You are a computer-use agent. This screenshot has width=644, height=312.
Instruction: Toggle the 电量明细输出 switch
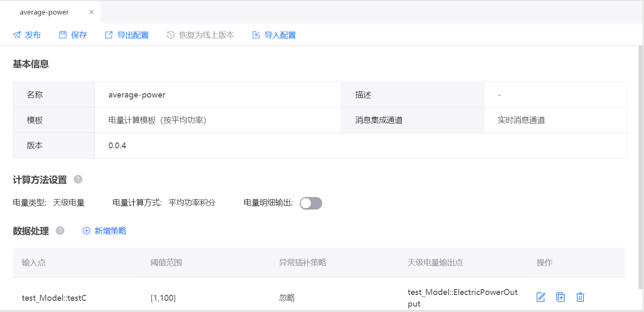(311, 203)
